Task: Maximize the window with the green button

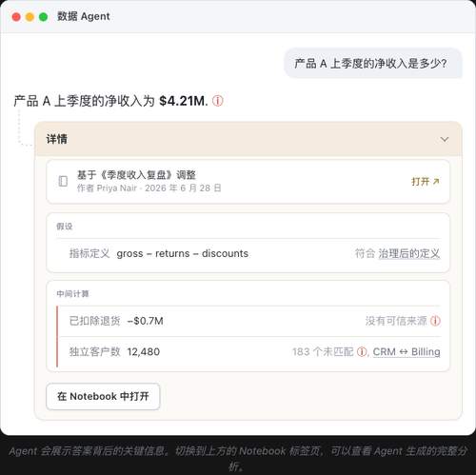Action: coord(44,17)
